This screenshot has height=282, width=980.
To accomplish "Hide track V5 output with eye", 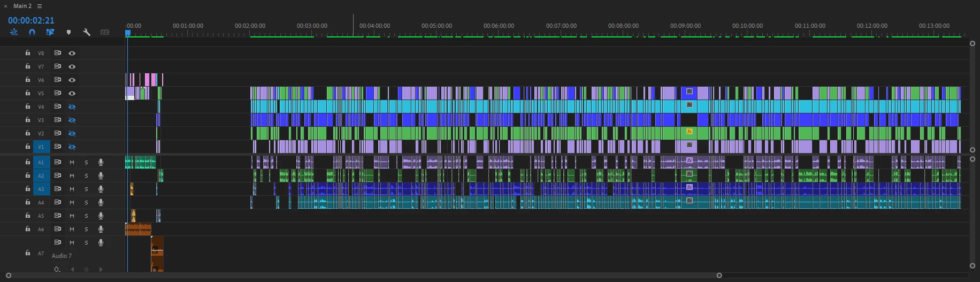I will 72,93.
